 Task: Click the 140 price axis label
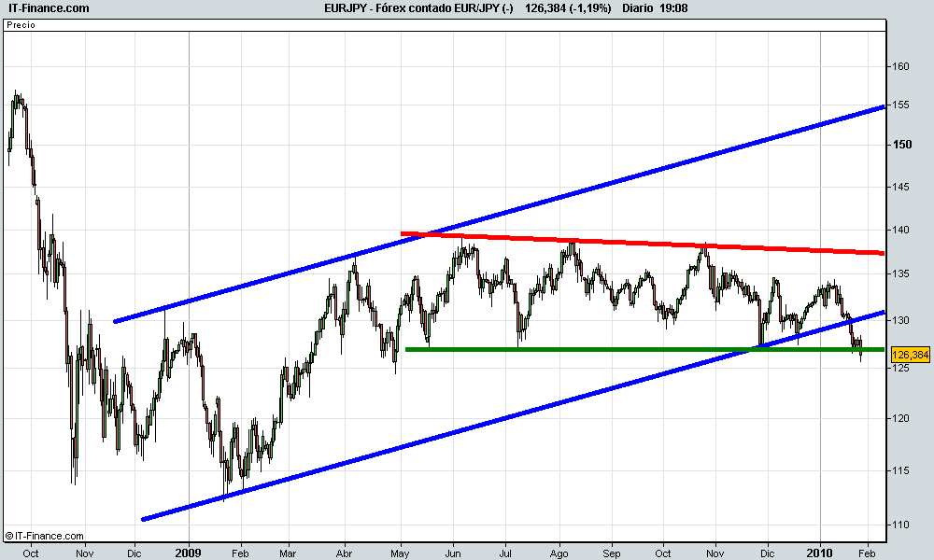901,230
